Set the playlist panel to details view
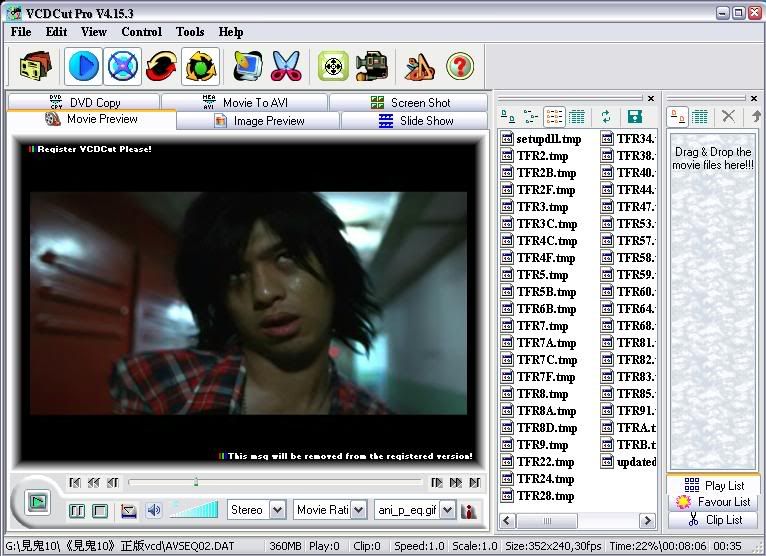Screen dimensions: 766x556 pos(700,116)
